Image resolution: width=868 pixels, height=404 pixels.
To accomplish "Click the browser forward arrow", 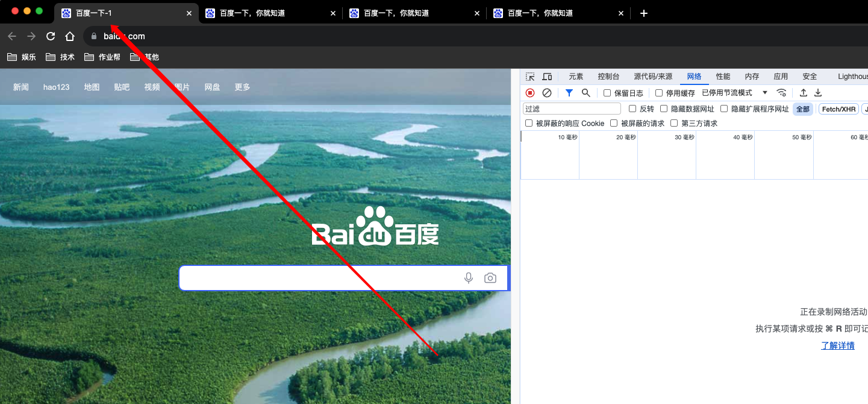I will (31, 36).
